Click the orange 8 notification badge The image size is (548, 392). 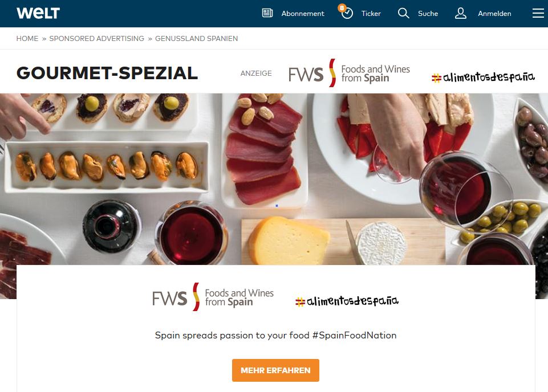click(x=342, y=7)
